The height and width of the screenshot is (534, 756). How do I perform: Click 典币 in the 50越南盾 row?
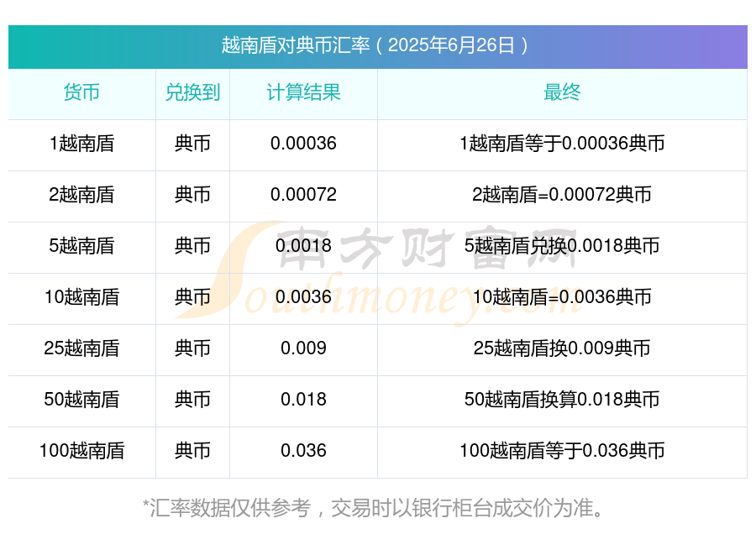(192, 400)
